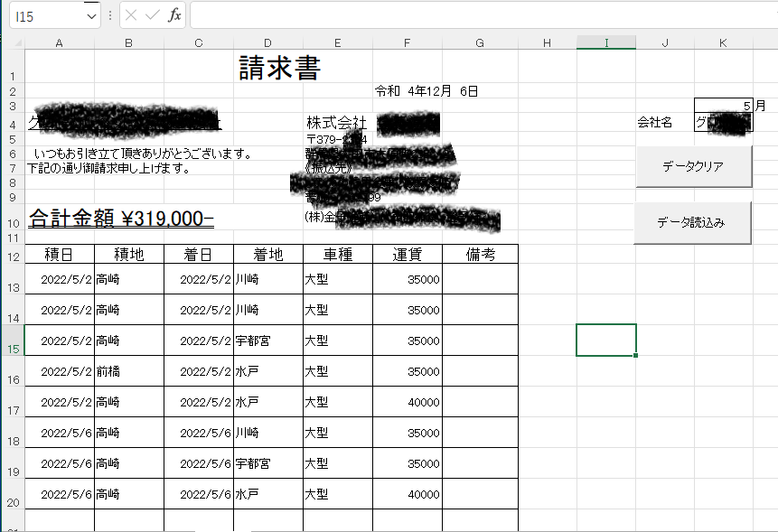Click the insert function fx icon
The image size is (778, 532).
[x=174, y=15]
